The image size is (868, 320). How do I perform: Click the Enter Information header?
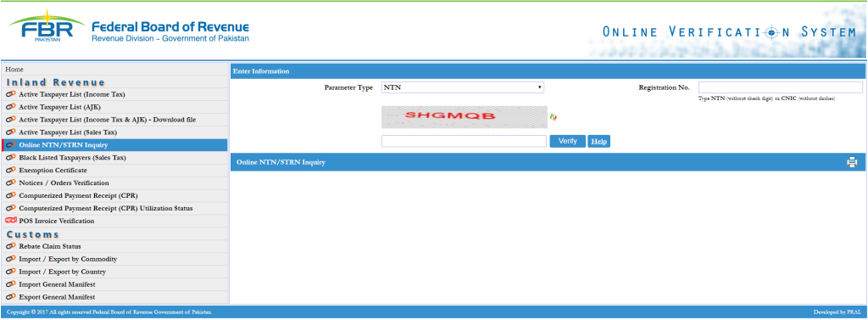coord(261,71)
